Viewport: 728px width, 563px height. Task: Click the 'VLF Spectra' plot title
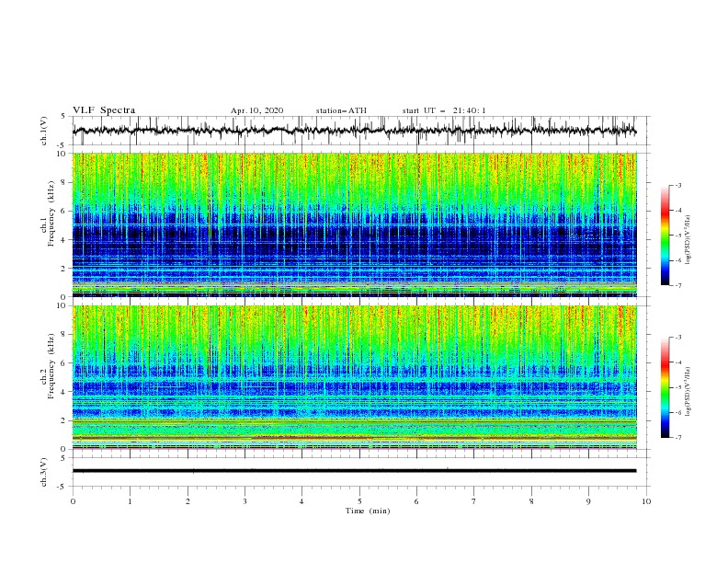(x=104, y=110)
